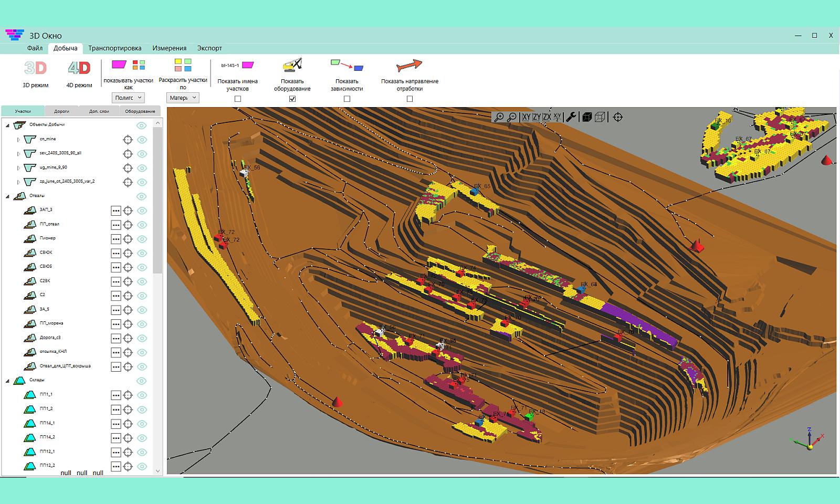
Task: Toggle visibility of Объекты Добычи group
Action: 142,125
